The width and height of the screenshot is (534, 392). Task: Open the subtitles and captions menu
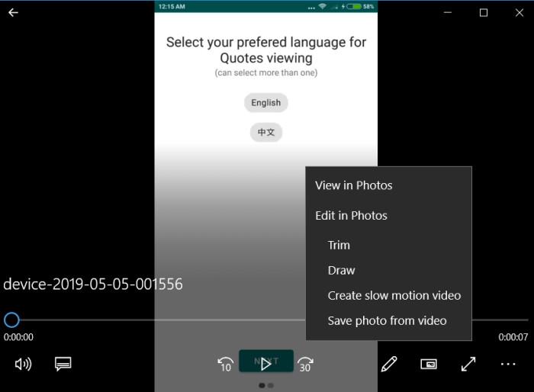click(63, 364)
